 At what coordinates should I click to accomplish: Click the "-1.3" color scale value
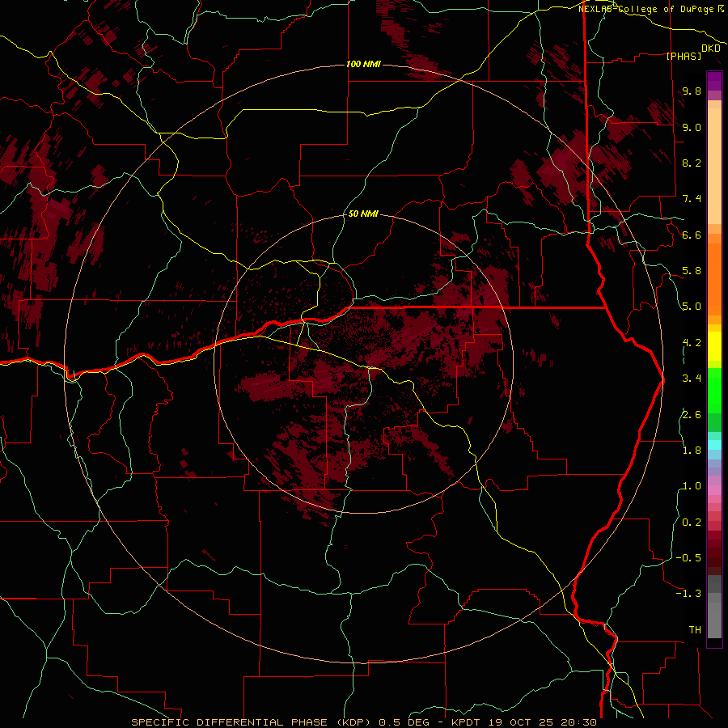tap(688, 594)
